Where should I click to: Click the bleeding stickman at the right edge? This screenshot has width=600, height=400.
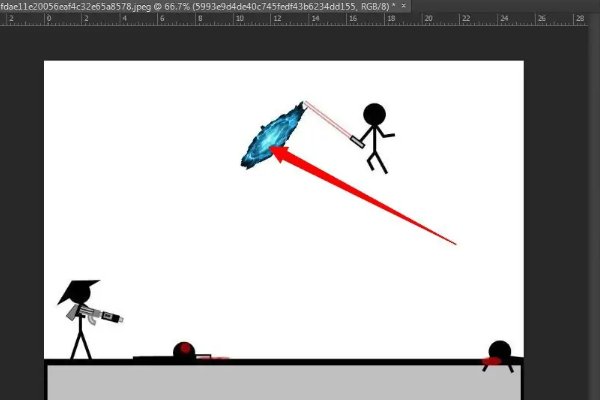point(498,353)
